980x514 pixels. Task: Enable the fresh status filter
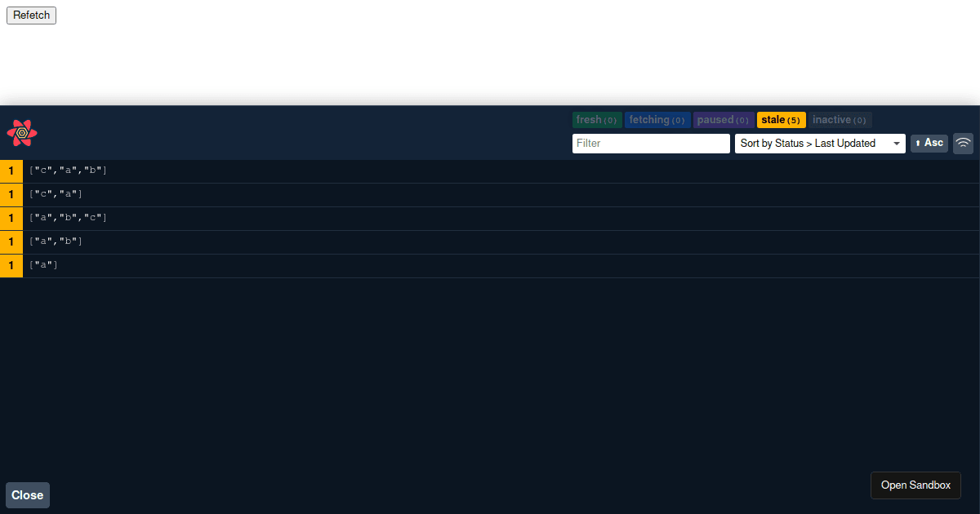pos(597,119)
